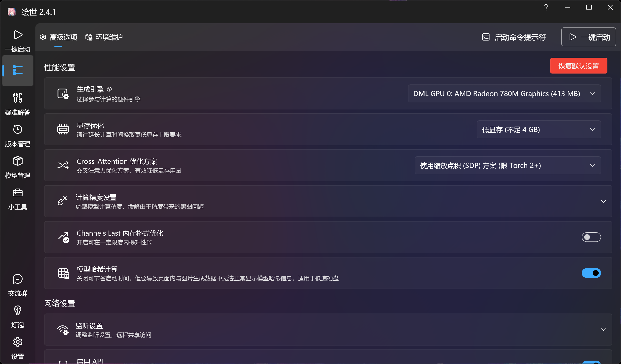Expand the 计算精度设置 section
This screenshot has width=621, height=364.
tap(603, 201)
